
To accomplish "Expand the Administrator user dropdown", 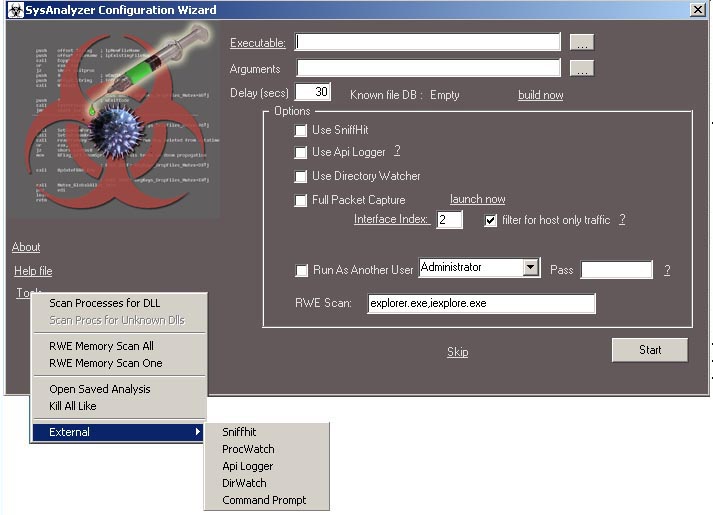I will point(531,267).
